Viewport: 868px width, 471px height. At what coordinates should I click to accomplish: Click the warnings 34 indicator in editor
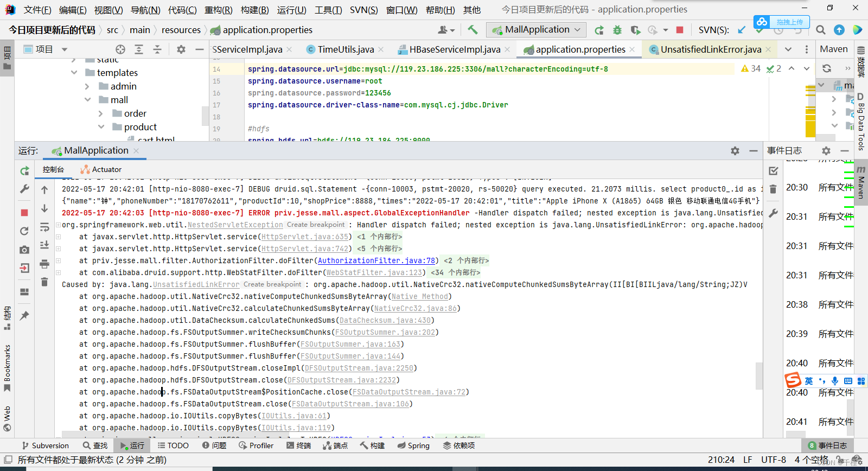click(751, 68)
